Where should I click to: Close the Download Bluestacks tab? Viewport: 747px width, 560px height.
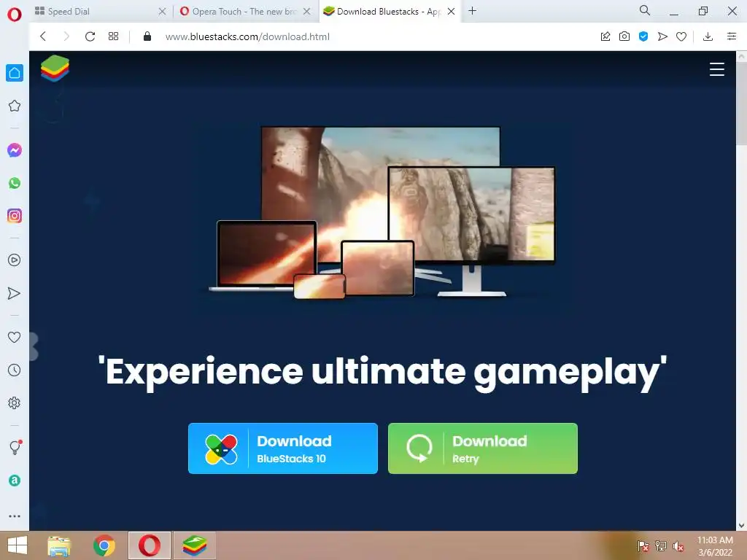[x=451, y=12]
